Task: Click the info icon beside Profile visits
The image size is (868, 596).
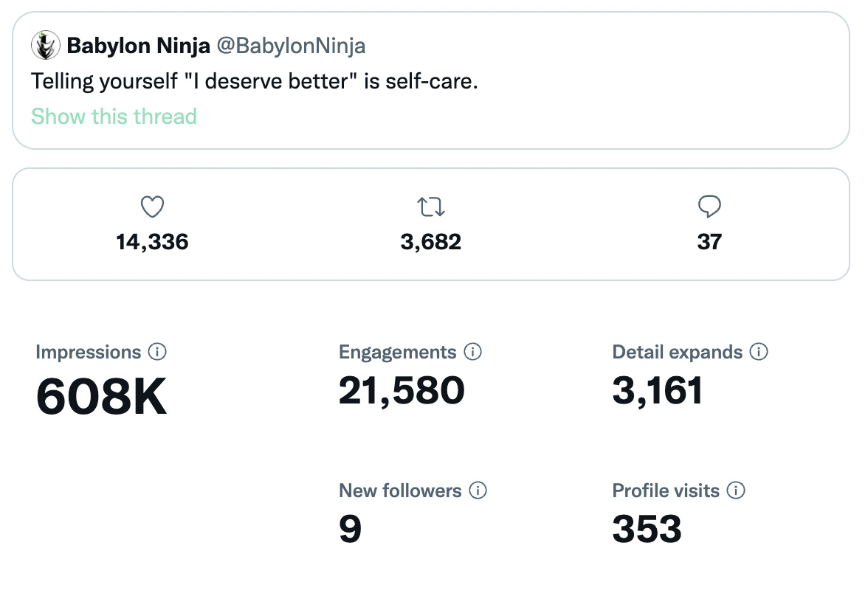Action: (736, 491)
